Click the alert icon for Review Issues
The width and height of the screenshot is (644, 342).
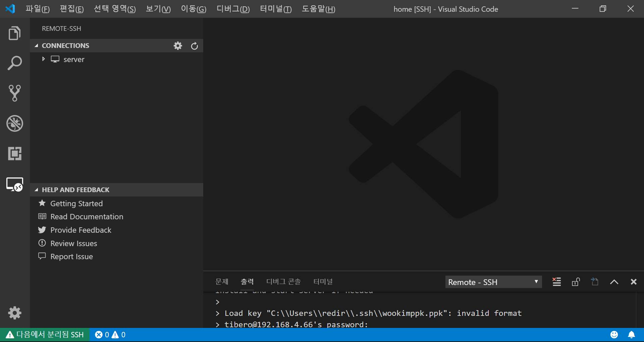tap(42, 243)
